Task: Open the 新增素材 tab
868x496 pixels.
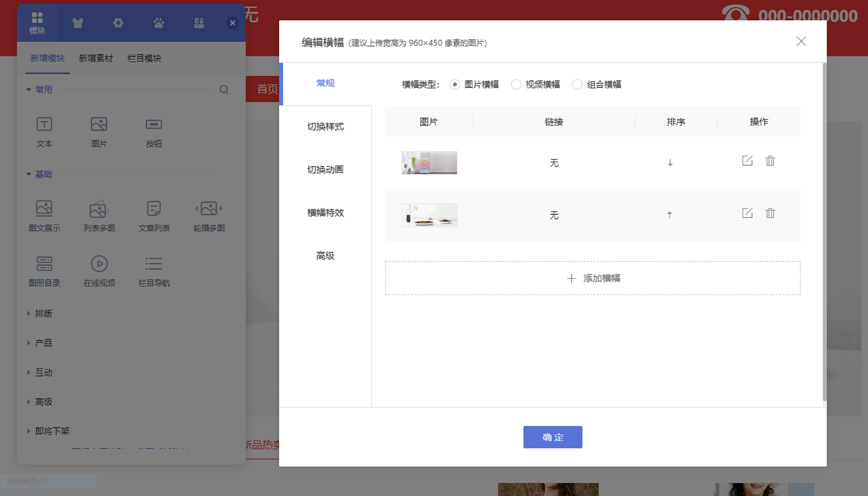Action: 96,58
